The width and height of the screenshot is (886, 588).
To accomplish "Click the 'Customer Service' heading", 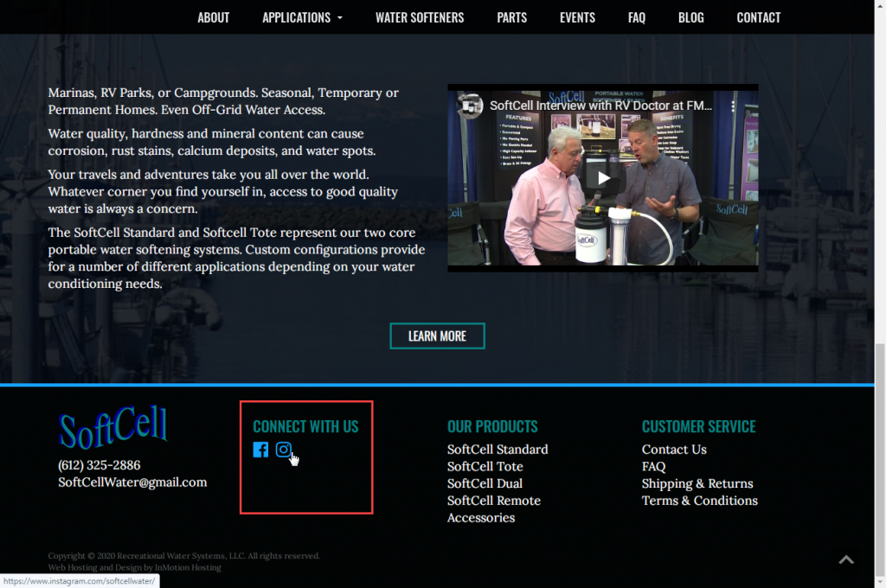I will click(x=698, y=426).
